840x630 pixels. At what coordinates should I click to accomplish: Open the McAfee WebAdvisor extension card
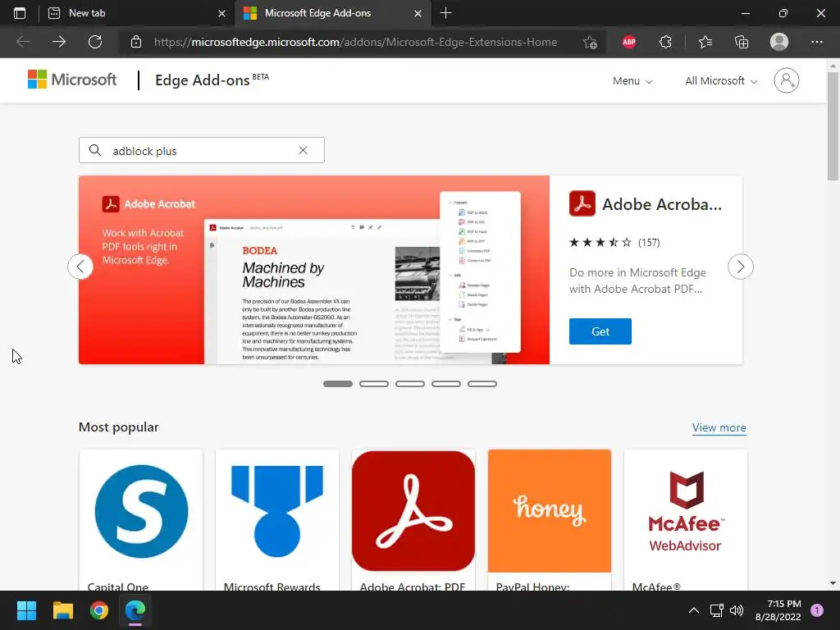tap(685, 520)
